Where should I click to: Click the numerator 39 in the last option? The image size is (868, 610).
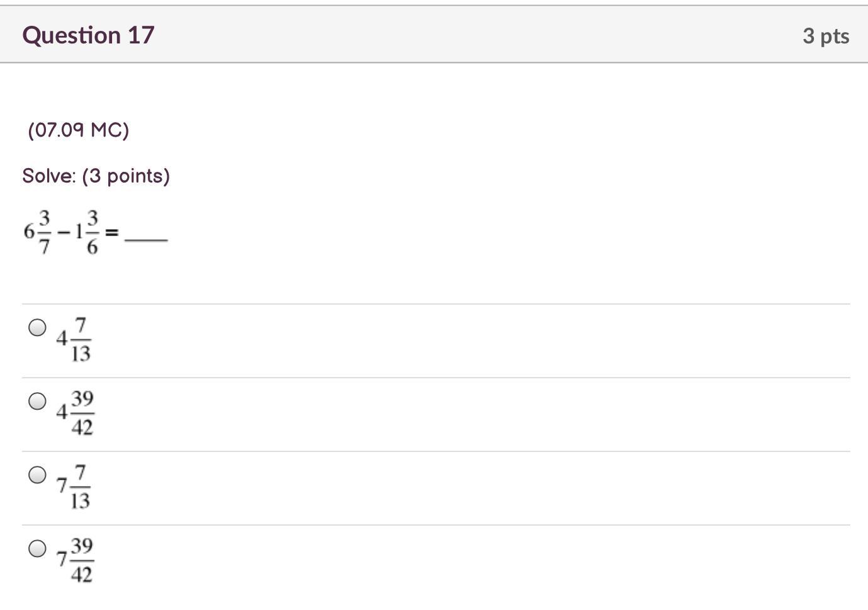[82, 546]
